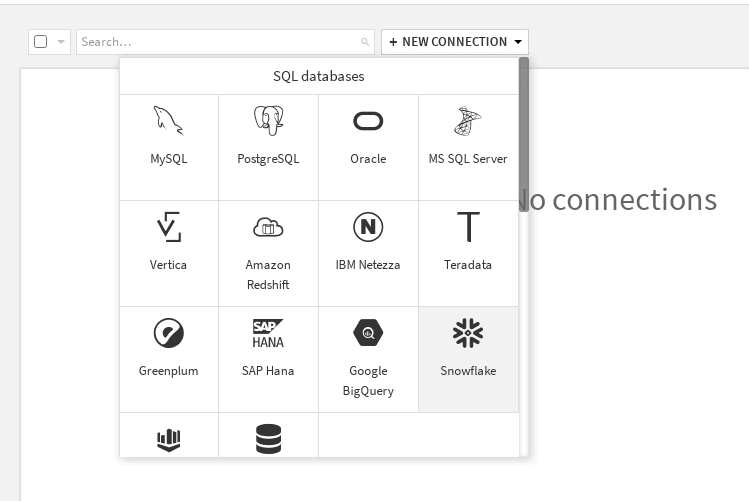
Task: Pick the Google BigQuery hexagon icon
Action: tap(368, 333)
